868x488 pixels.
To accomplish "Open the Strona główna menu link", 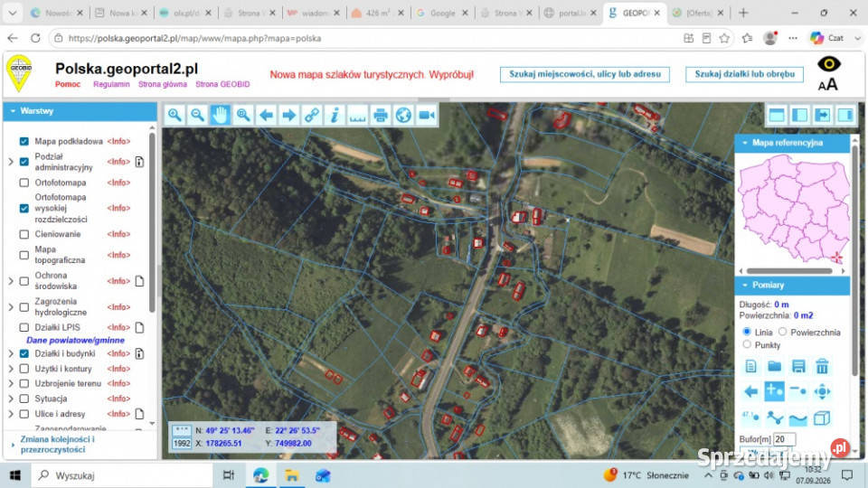I will (x=162, y=84).
